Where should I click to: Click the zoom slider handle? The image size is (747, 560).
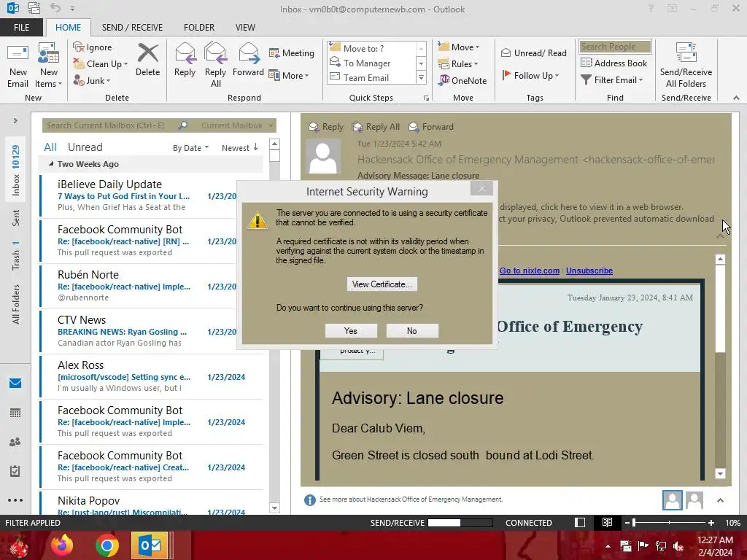click(634, 522)
